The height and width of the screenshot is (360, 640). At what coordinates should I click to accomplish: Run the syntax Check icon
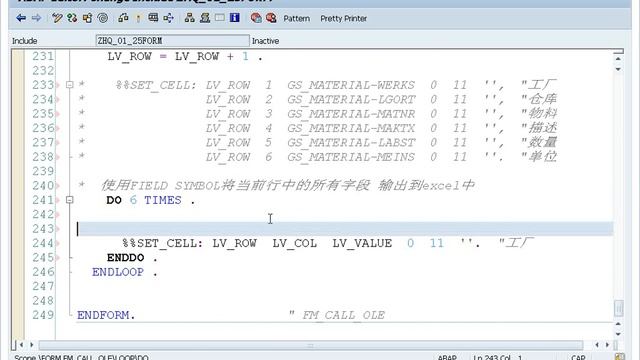123,18
